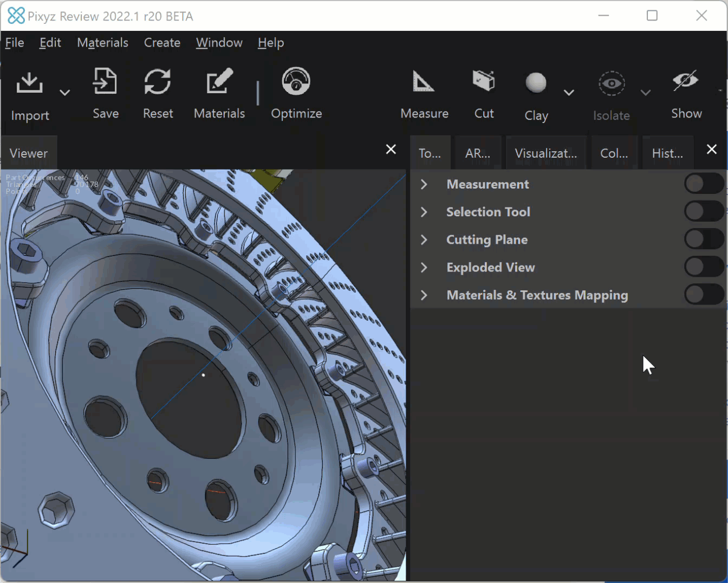
Task: Click the Import toolbar icon
Action: pyautogui.click(x=29, y=83)
